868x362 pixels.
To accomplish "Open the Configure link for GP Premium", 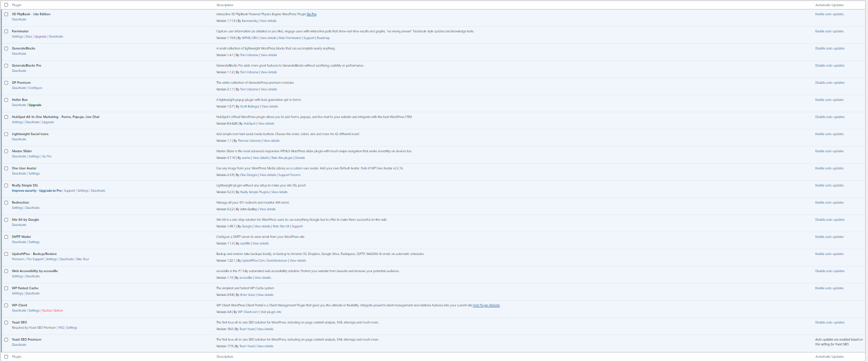I will (35, 88).
